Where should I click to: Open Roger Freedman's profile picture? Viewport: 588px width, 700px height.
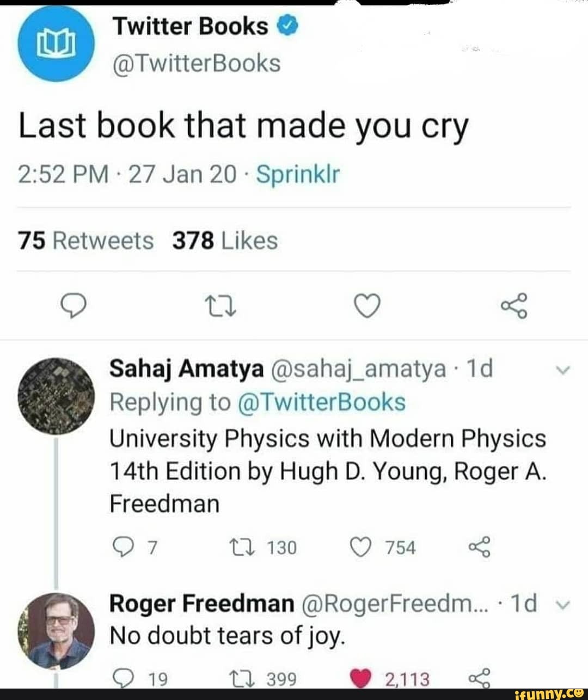click(x=55, y=631)
